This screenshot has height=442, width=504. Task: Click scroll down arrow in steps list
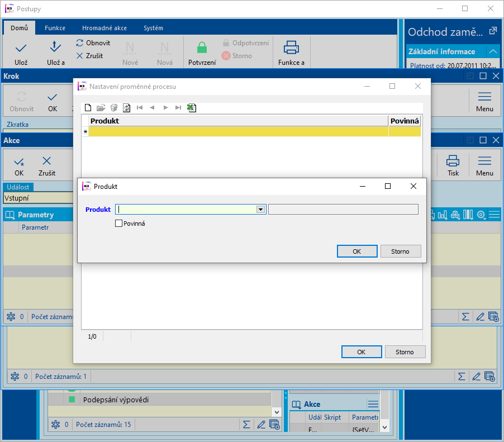[277, 412]
